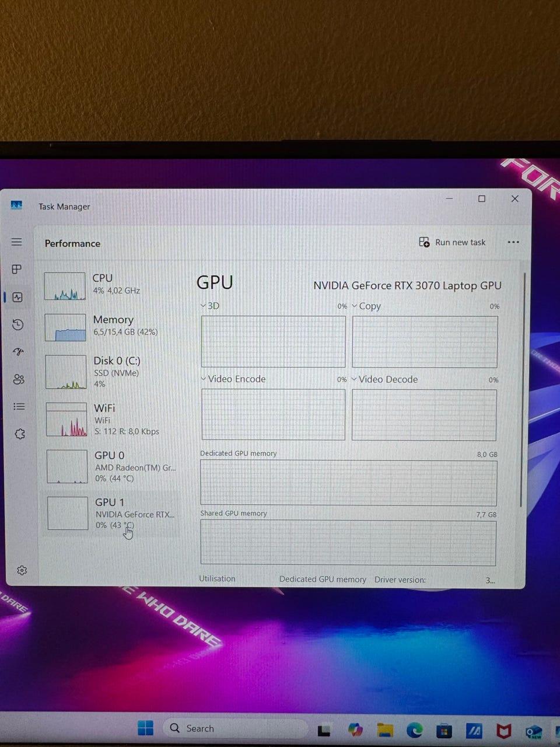Click the Video Decode graph
This screenshot has height=747, width=560.
pos(424,415)
